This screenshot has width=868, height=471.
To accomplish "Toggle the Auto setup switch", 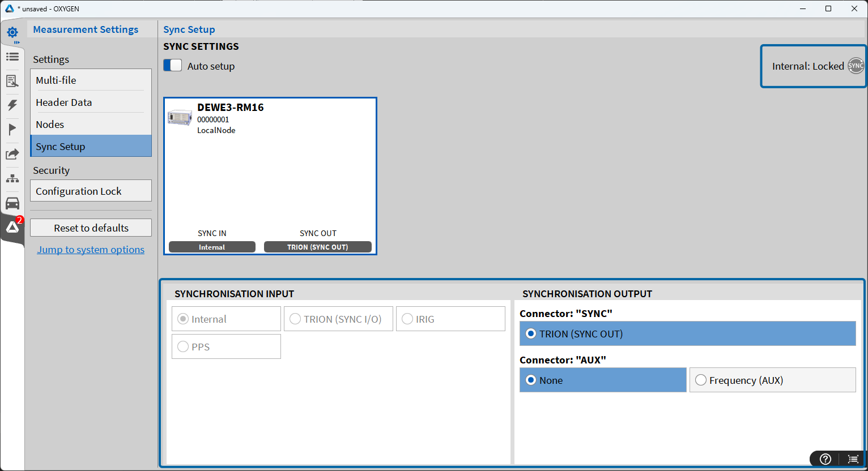I will (173, 66).
